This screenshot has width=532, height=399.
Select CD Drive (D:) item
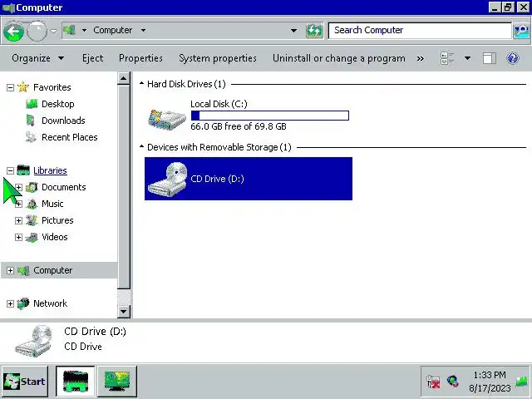249,179
